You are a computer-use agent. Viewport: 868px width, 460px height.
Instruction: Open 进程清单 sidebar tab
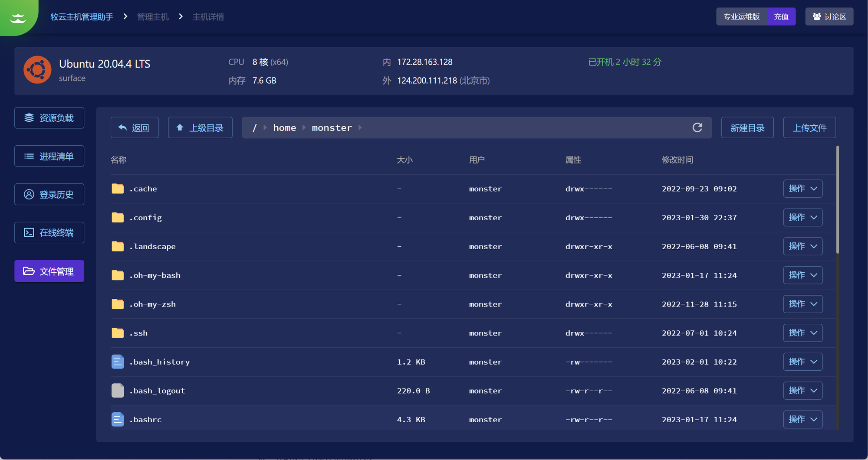pyautogui.click(x=49, y=156)
